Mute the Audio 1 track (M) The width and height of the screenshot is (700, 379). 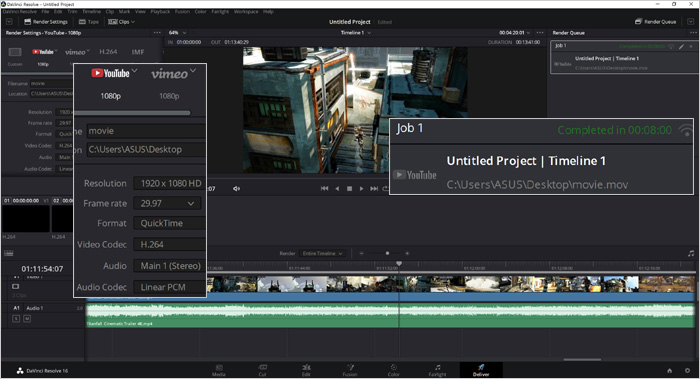27,319
